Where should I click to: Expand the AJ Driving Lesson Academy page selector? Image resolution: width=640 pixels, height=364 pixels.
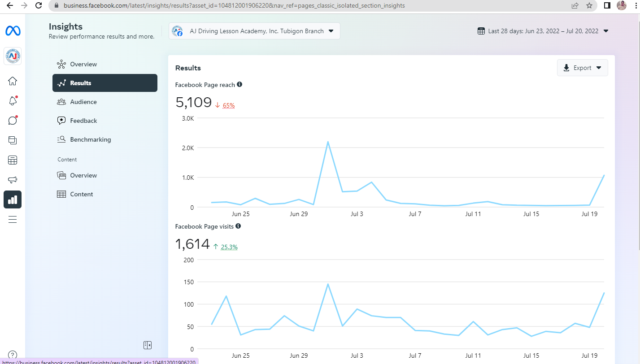254,31
